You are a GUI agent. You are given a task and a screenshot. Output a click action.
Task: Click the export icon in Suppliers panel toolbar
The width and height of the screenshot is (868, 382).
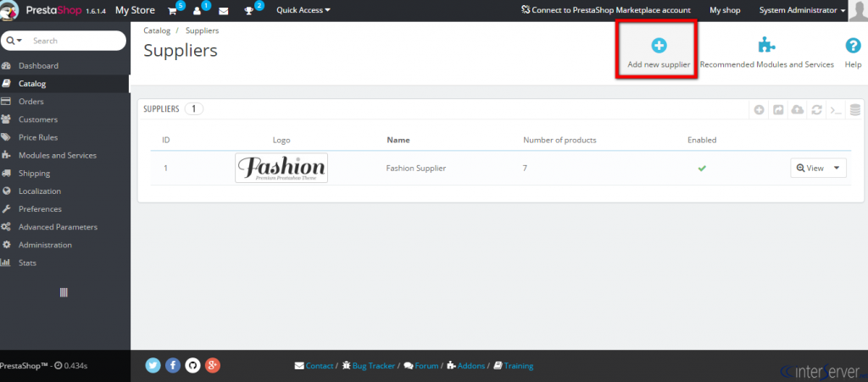778,109
